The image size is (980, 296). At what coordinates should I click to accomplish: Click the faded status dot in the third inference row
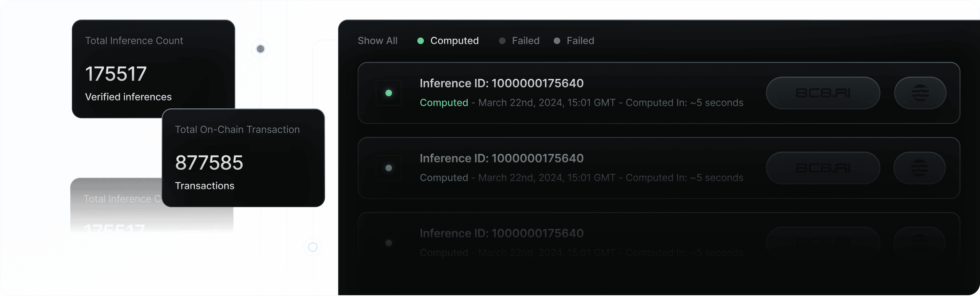tap(388, 243)
